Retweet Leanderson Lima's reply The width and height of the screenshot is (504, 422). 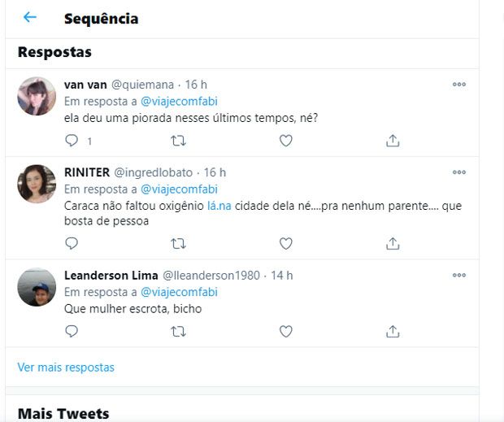click(179, 331)
